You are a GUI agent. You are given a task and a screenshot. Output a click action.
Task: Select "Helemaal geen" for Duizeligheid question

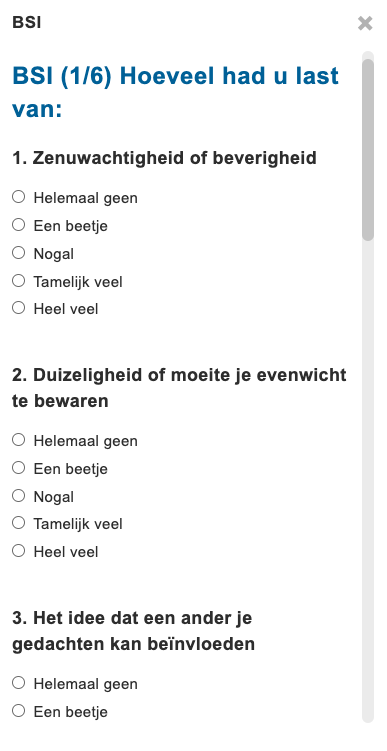pyautogui.click(x=19, y=440)
